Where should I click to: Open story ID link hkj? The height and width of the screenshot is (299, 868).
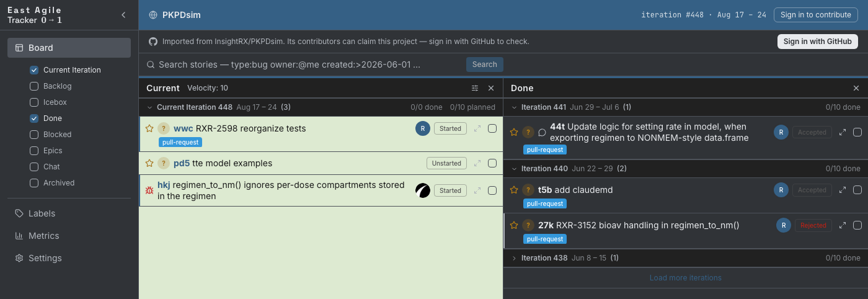point(164,185)
